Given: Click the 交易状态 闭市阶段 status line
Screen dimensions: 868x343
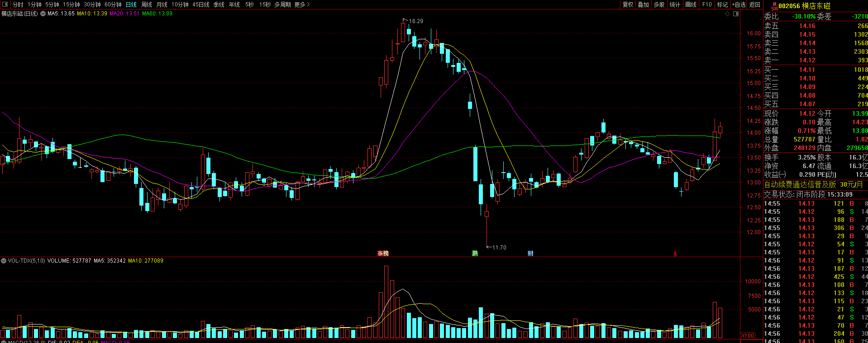Looking at the screenshot, I should [x=808, y=194].
